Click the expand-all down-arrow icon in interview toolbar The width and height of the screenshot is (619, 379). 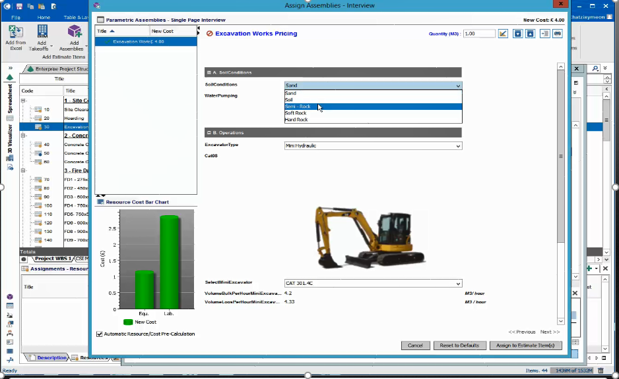pyautogui.click(x=517, y=34)
